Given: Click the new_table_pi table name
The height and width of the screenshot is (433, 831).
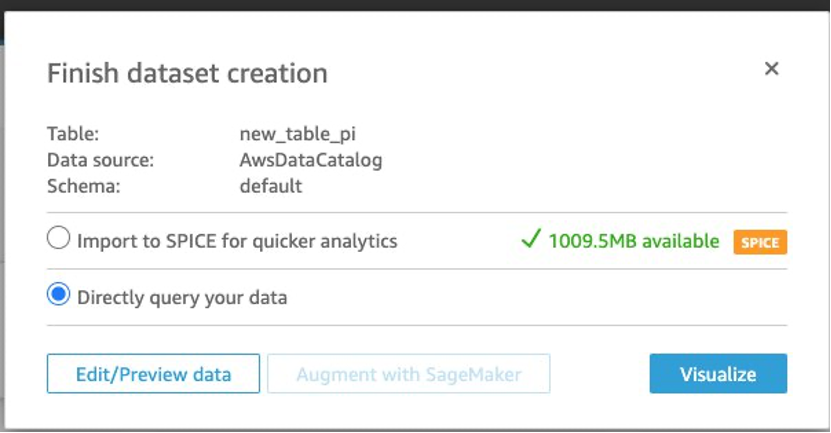Looking at the screenshot, I should 298,133.
